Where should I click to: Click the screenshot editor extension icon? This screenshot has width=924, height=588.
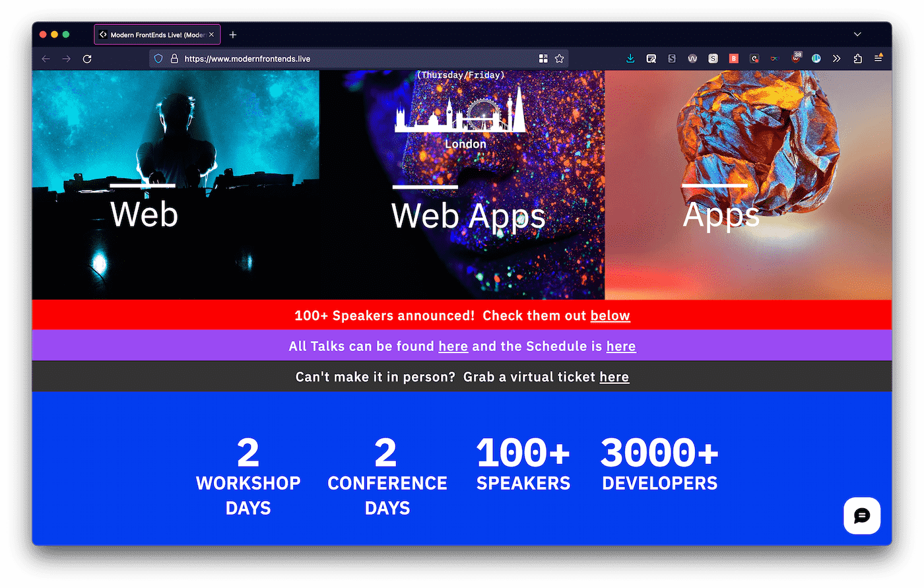tap(651, 58)
